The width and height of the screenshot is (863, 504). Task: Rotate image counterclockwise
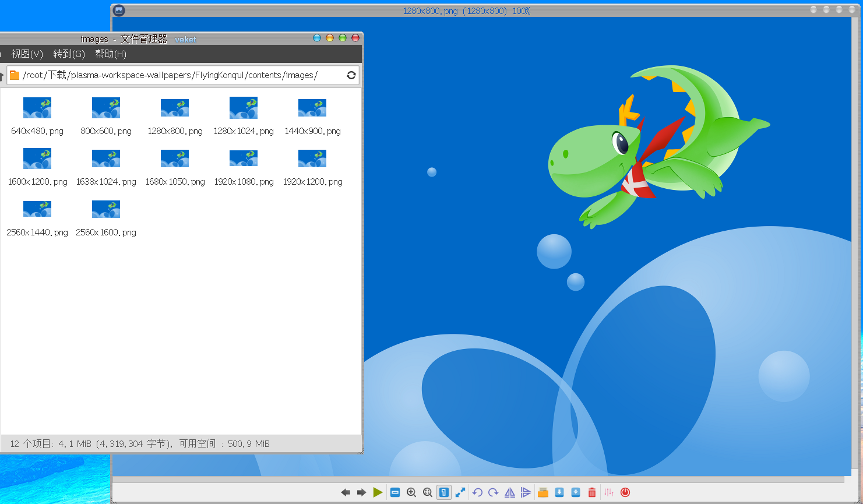477,492
